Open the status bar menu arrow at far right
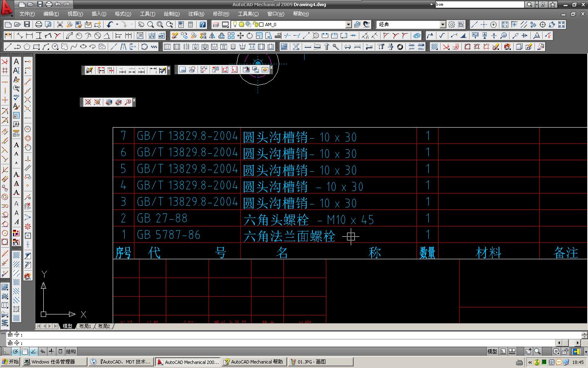Viewport: 588px width, 368px height. coord(586,351)
